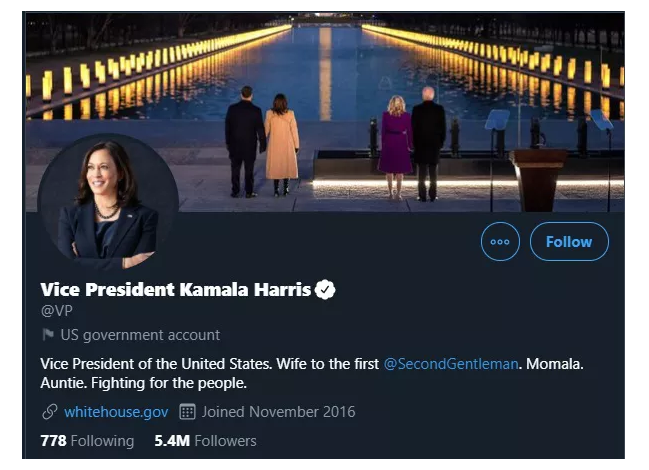Click the word Momala in the bio
The width and height of the screenshot is (649, 470).
point(555,363)
